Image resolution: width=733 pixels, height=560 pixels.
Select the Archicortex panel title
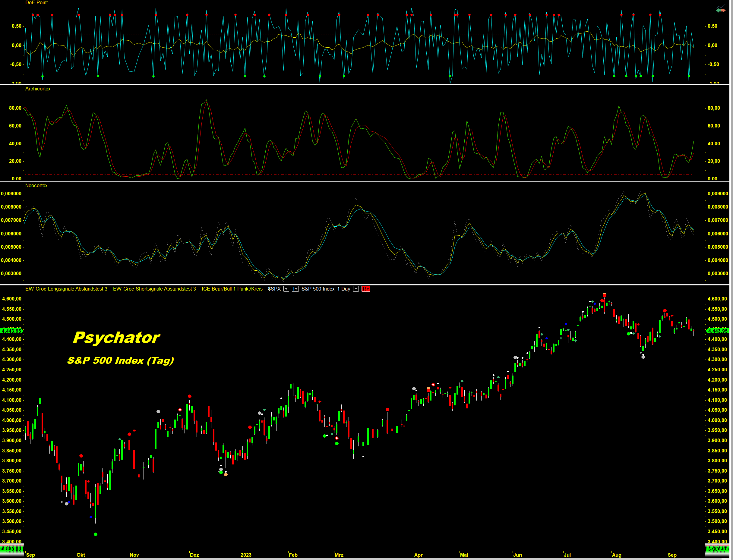click(38, 89)
